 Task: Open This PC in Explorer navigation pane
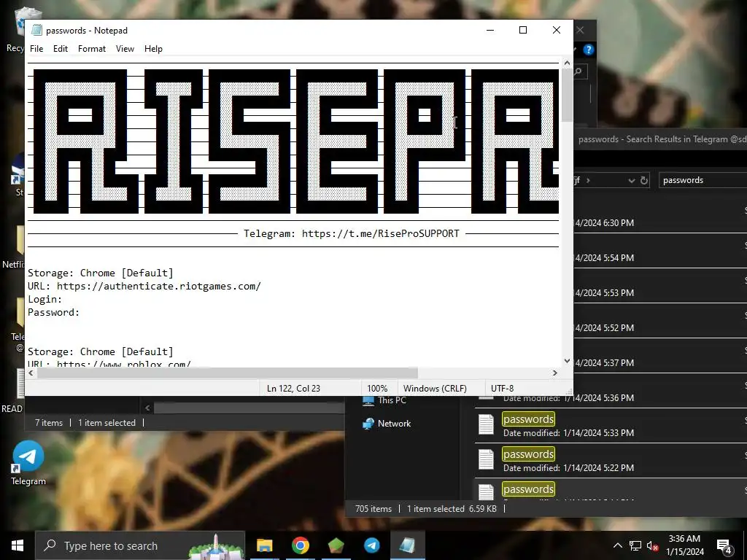click(x=385, y=400)
